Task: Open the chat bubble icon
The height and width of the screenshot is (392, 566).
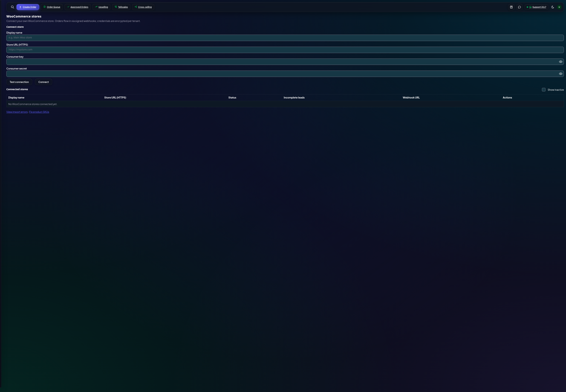Action: (519, 7)
